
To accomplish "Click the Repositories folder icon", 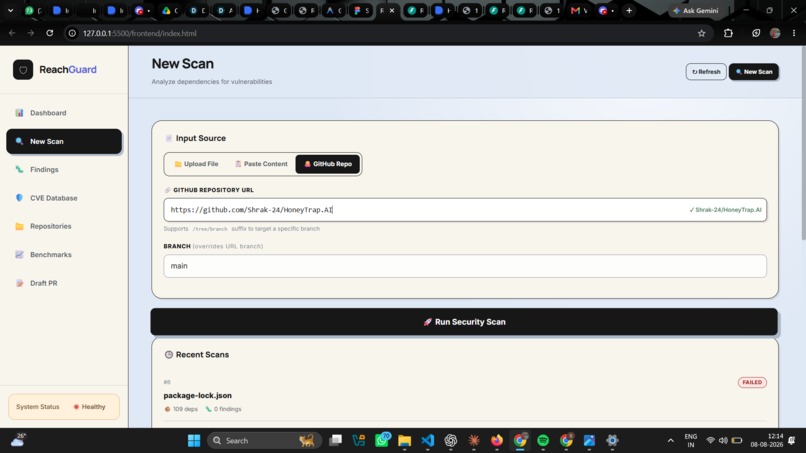I will point(19,226).
